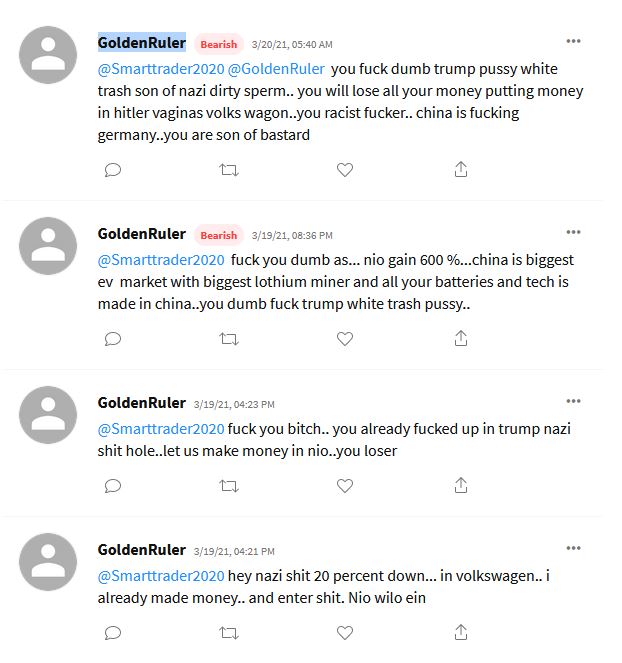Like the 04:23 PM post
Viewport: 622px width, 663px height.
point(345,486)
